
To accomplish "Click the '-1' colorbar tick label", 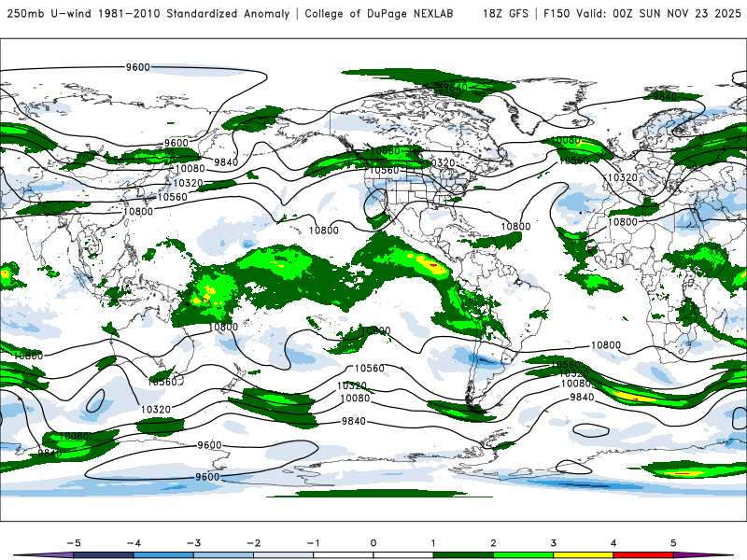I will tap(314, 543).
